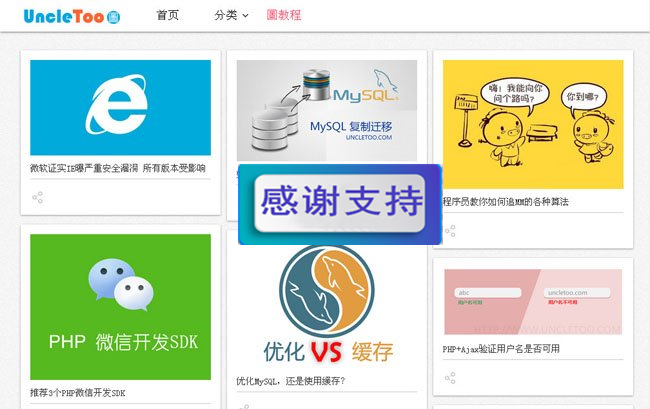650x409 pixels.
Task: Click the UncleToo site logo
Action: coord(72,16)
